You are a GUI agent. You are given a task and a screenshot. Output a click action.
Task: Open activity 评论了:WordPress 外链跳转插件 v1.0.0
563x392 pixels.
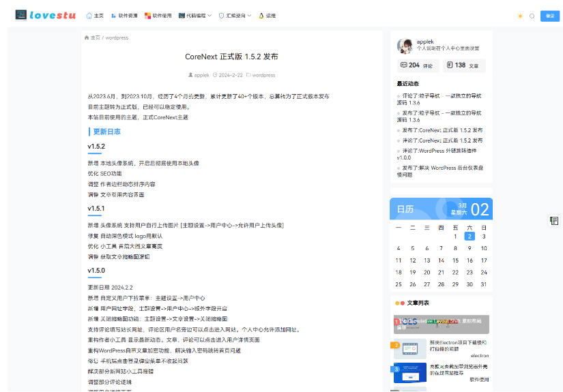point(437,154)
